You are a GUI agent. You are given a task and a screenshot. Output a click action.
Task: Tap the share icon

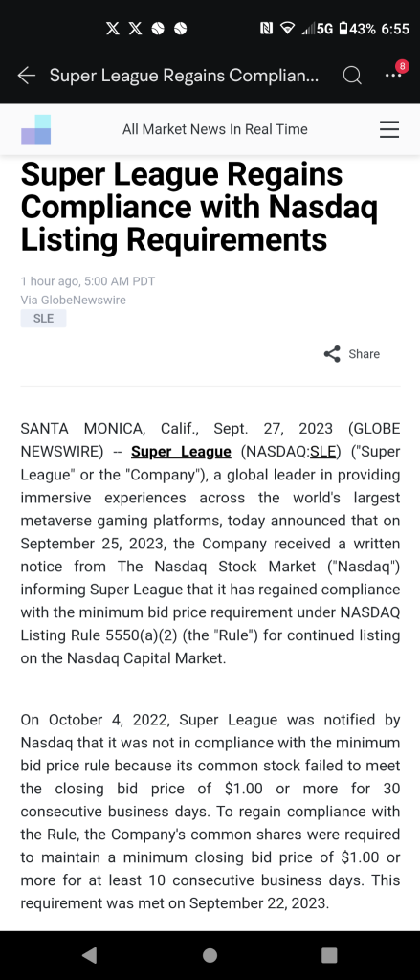click(x=332, y=354)
